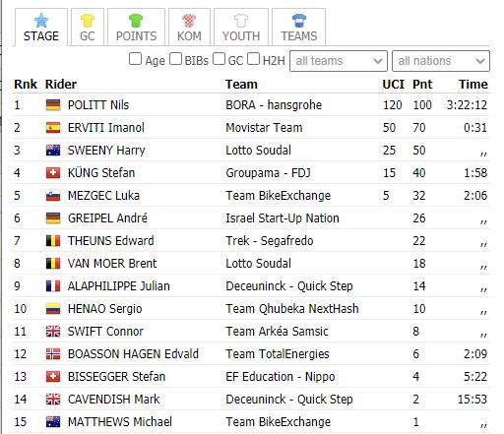Open rider ALAPHILIPPE Julian's page
This screenshot has width=504, height=434.
[119, 286]
